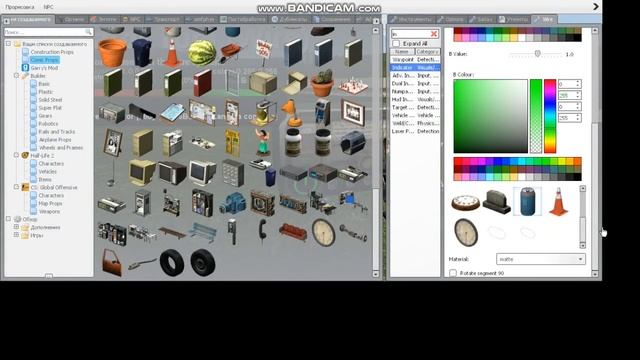Viewport: 640px width, 360px height.
Task: Spawn the blue engine block prop
Action: click(233, 203)
